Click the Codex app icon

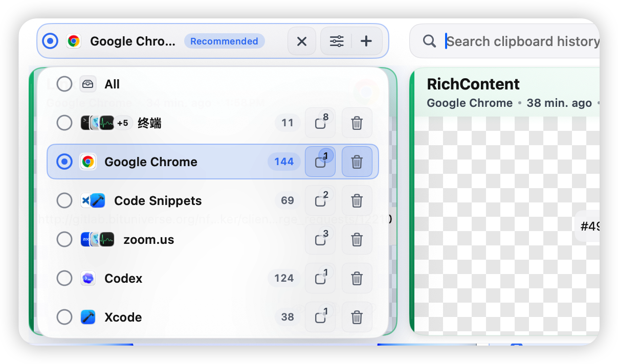coord(88,278)
